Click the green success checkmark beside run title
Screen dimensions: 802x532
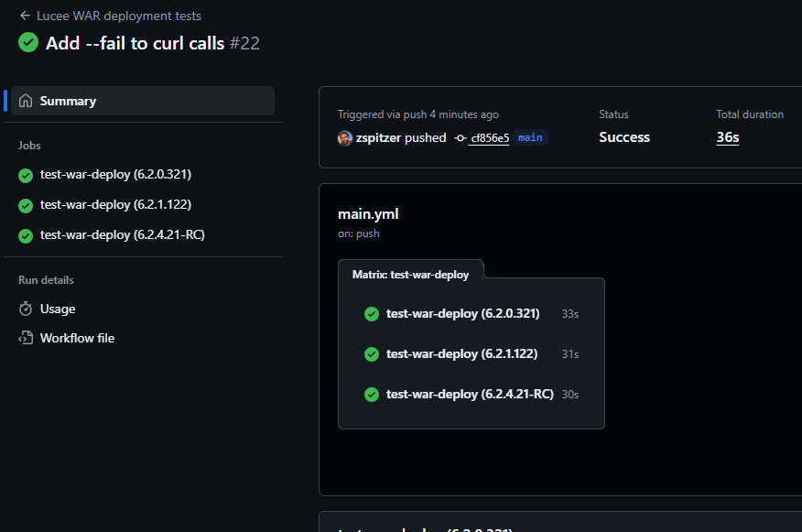coord(28,42)
